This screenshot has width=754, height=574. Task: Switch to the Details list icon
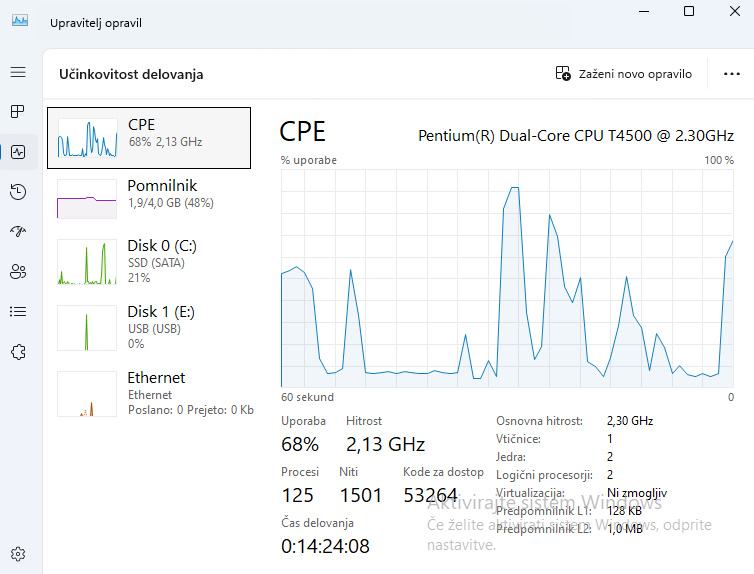[18, 312]
